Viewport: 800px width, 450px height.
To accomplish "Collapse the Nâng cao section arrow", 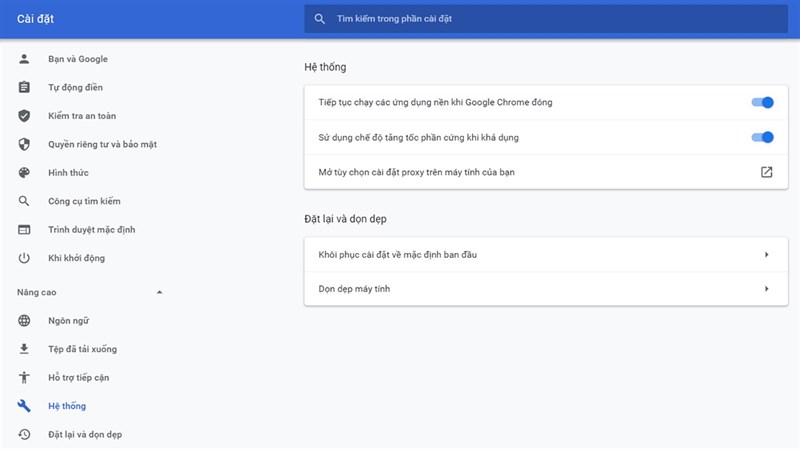I will (x=159, y=292).
